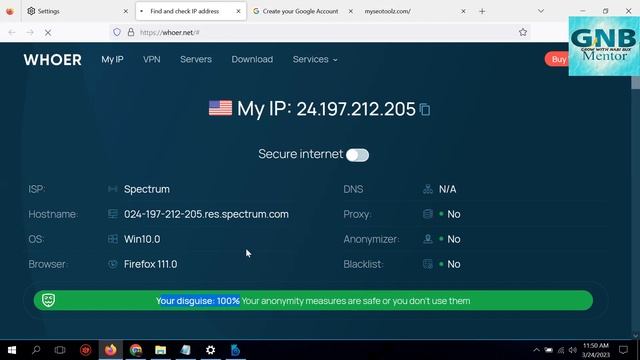Open taskbar search magnifier
The image size is (640, 360).
(36, 350)
